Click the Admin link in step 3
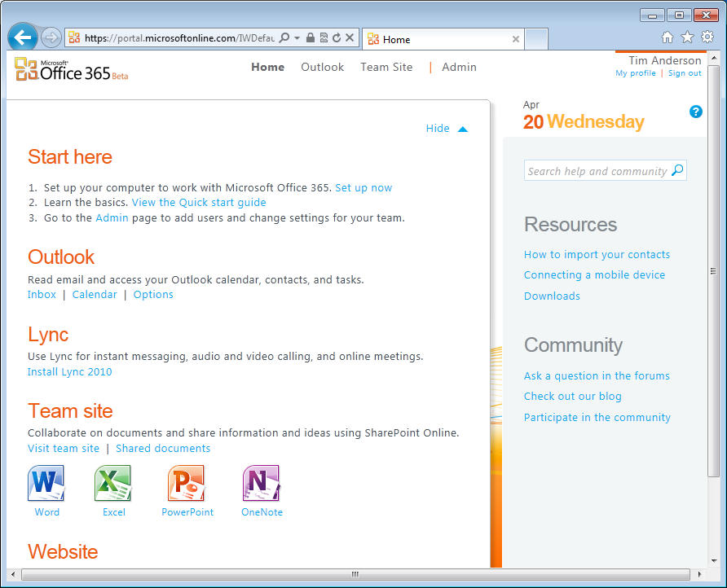The width and height of the screenshot is (727, 588). (112, 217)
